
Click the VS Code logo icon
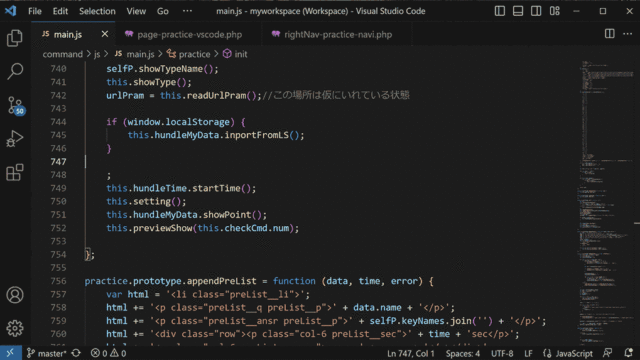(x=11, y=11)
